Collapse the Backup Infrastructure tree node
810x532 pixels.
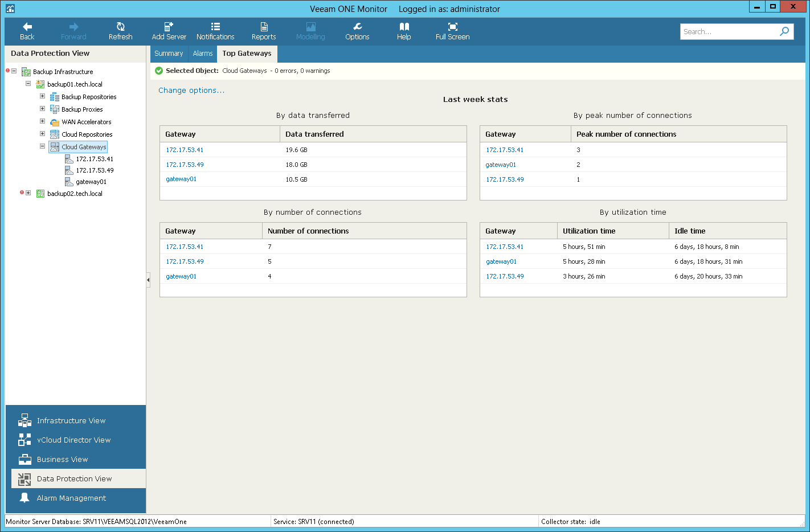click(x=14, y=71)
